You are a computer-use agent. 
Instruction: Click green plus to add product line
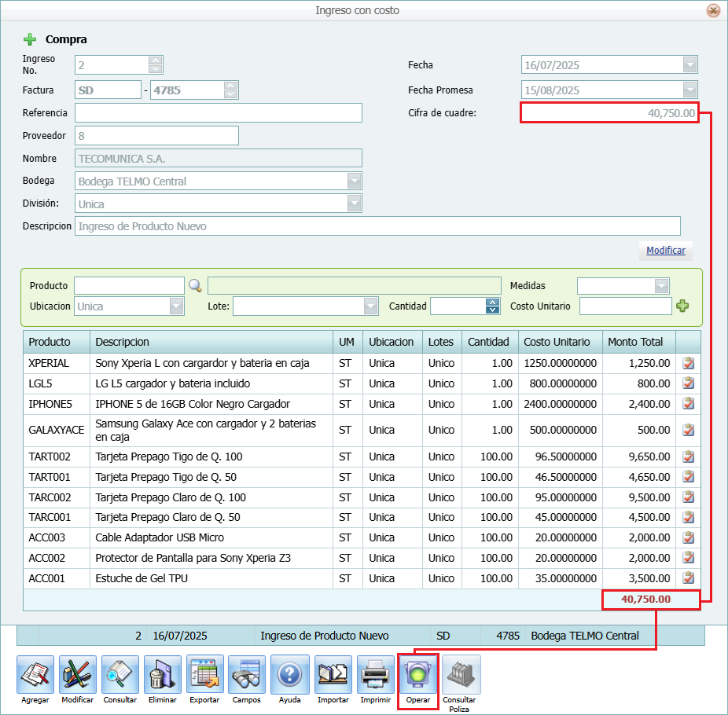[x=682, y=306]
